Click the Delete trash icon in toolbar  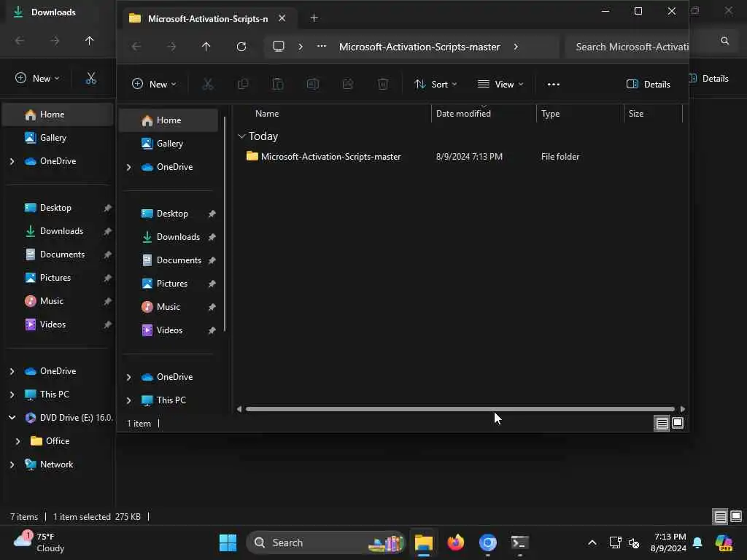[x=382, y=85]
